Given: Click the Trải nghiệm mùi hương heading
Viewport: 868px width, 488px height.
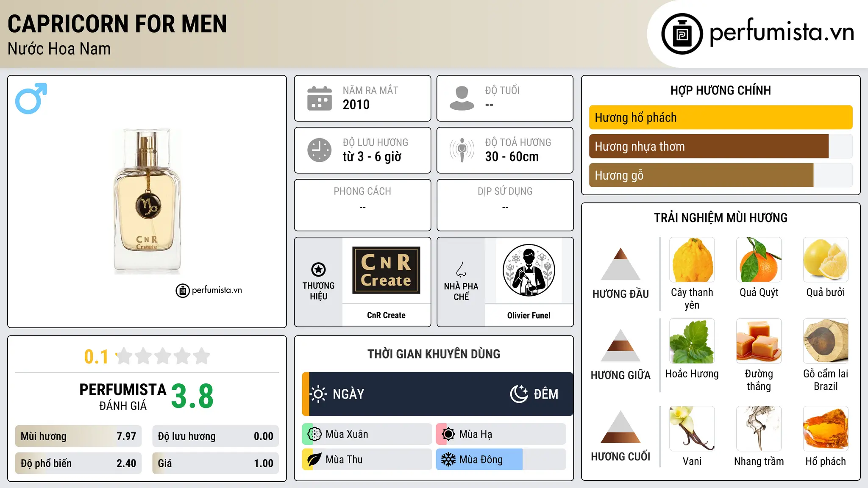Looking at the screenshot, I should [x=721, y=218].
